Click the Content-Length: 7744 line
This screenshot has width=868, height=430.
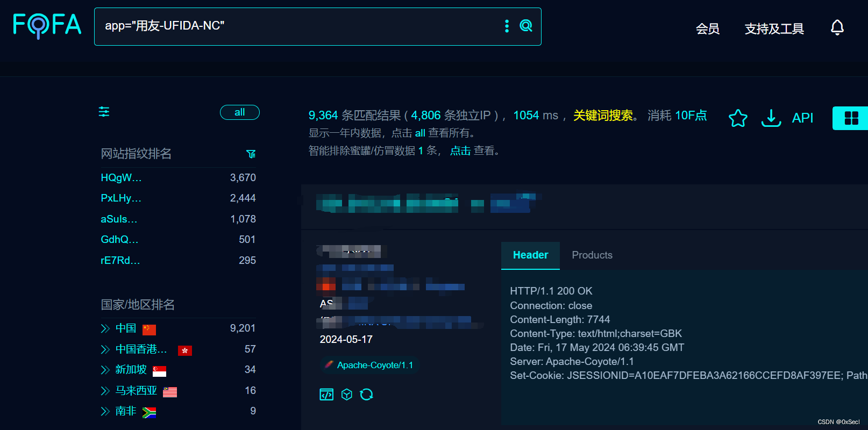tap(560, 320)
